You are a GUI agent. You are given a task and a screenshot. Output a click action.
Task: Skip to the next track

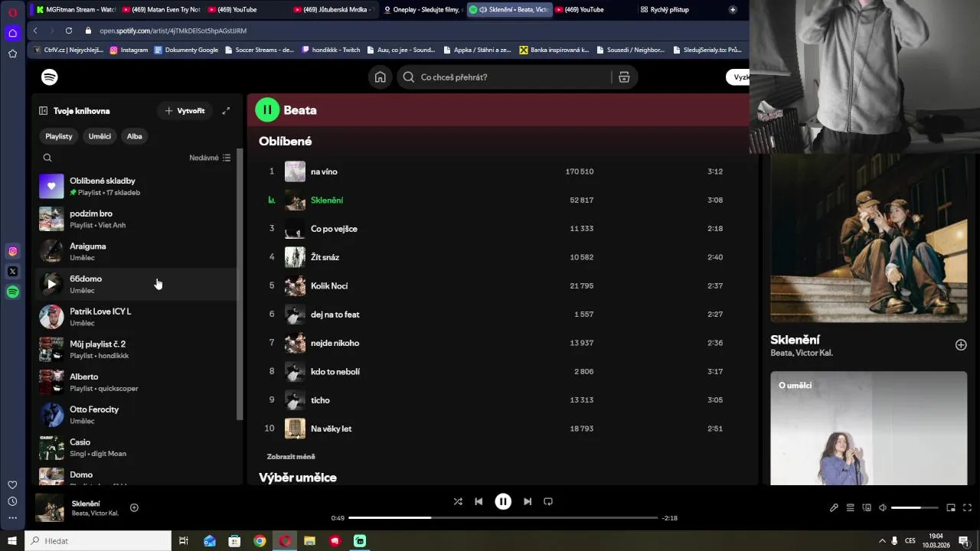point(528,501)
